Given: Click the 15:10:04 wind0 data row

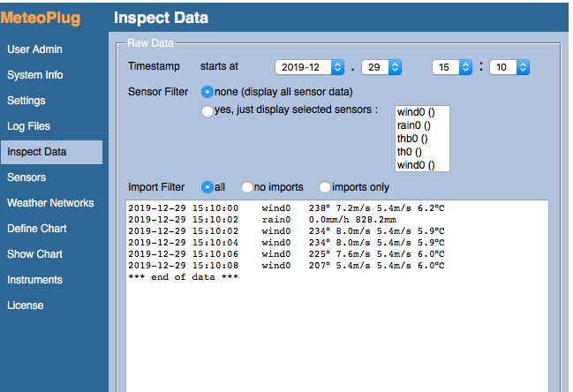Looking at the screenshot, I should tap(286, 243).
